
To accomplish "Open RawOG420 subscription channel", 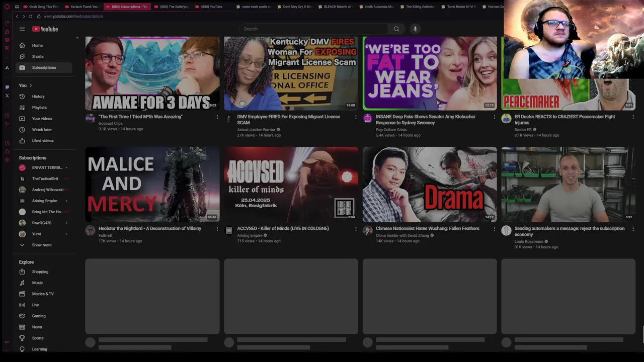I will (44, 223).
